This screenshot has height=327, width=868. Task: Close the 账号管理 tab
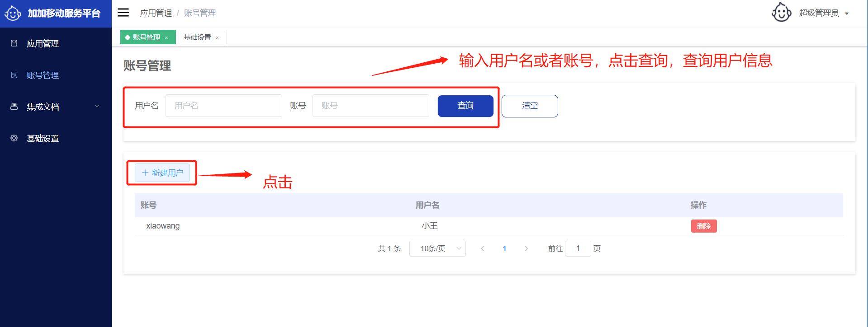166,37
